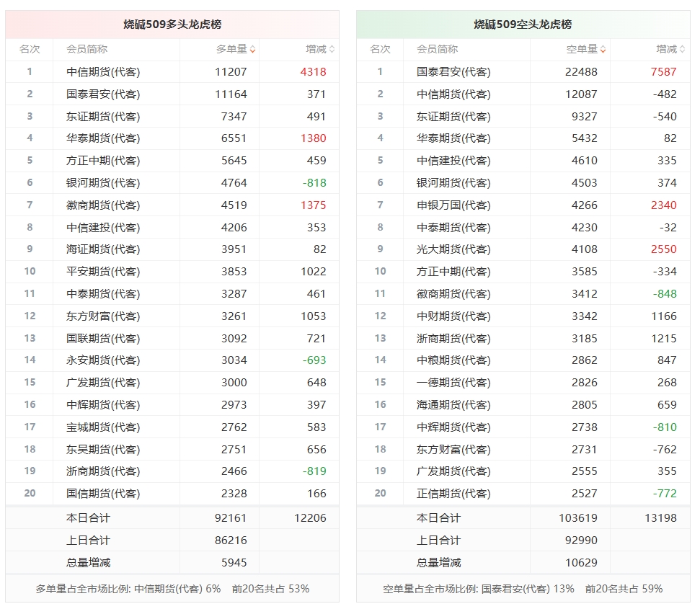Click short table 上日合计 value 92990
The width and height of the screenshot is (700, 609).
581,541
